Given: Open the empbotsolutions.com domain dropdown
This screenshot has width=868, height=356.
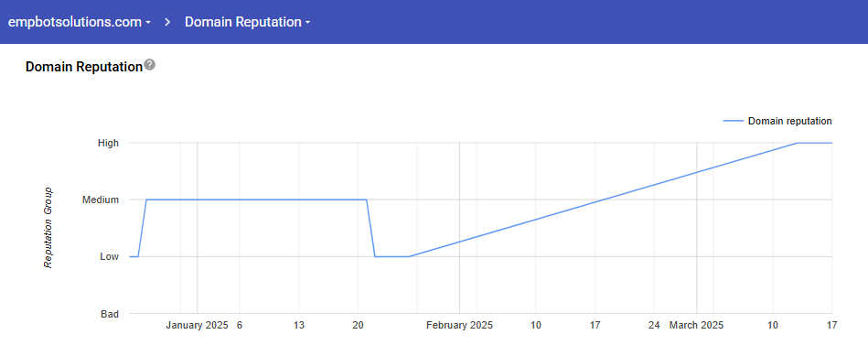Looking at the screenshot, I should coord(80,22).
